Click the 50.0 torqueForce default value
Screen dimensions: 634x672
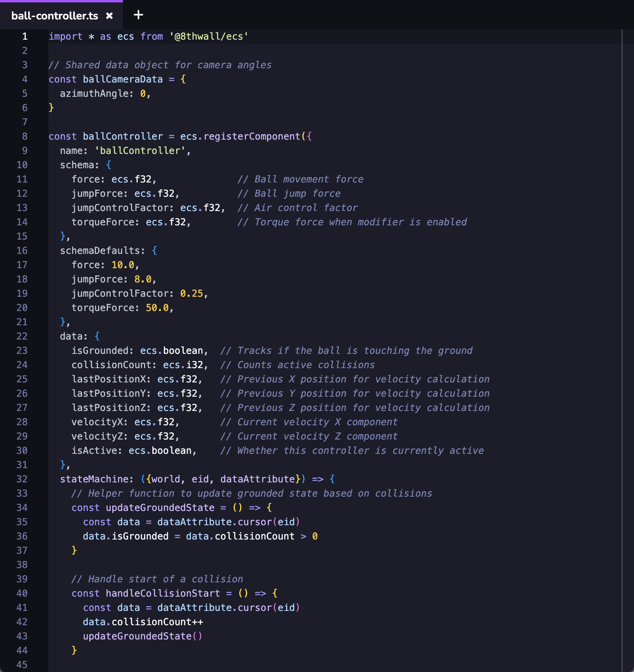click(157, 308)
